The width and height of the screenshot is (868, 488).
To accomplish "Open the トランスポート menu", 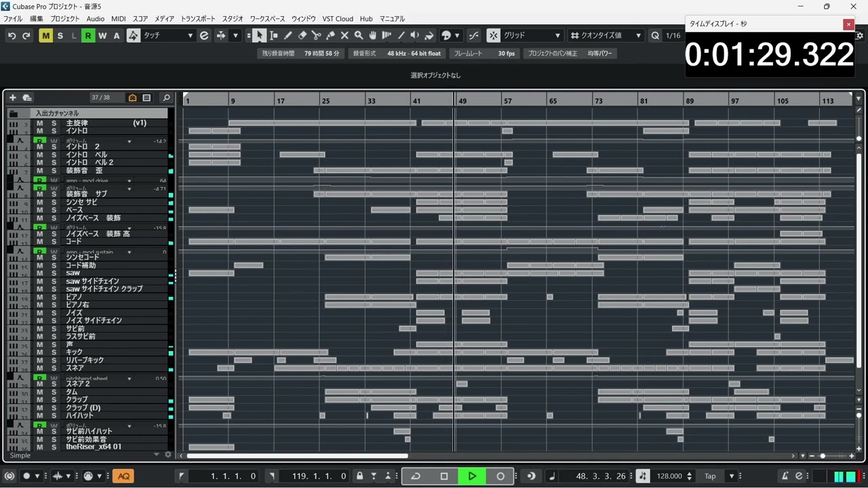I will point(198,19).
